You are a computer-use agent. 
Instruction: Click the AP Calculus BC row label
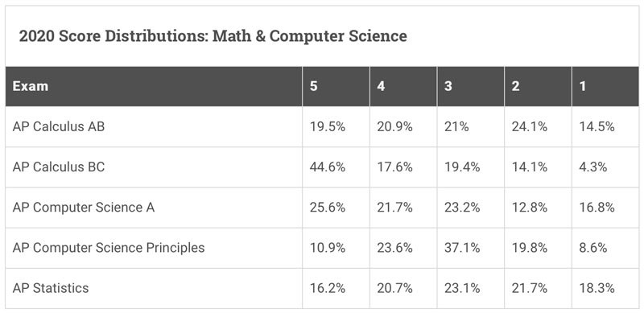[x=59, y=167]
